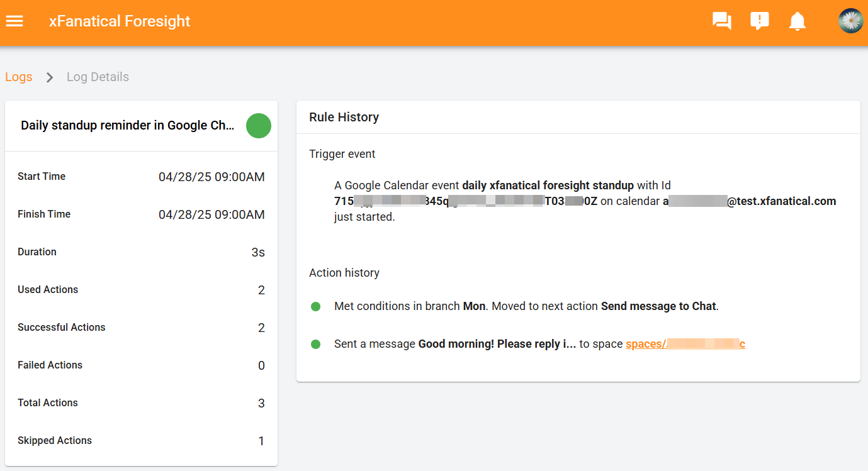Click the Skipped Actions value 1
868x471 pixels.
(261, 441)
